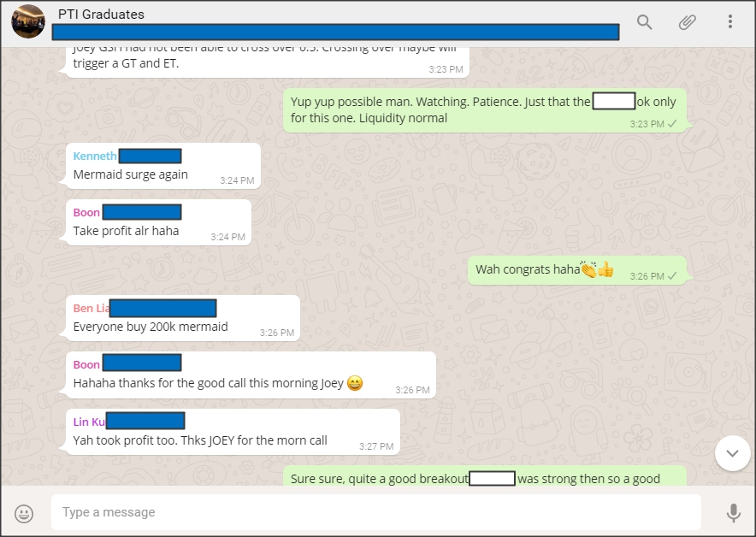Click the thumbs-up emoji in congrats message

(x=605, y=269)
